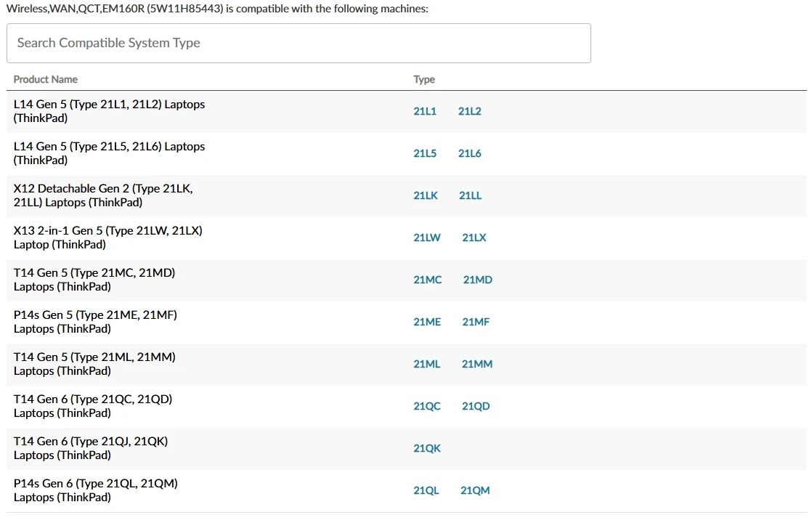Open the 21LL type link
Viewport: 812px width, 523px height.
click(x=470, y=195)
